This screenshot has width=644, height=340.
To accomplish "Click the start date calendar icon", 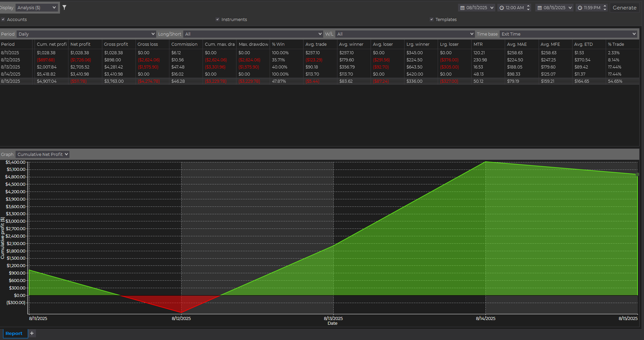I will (x=463, y=8).
